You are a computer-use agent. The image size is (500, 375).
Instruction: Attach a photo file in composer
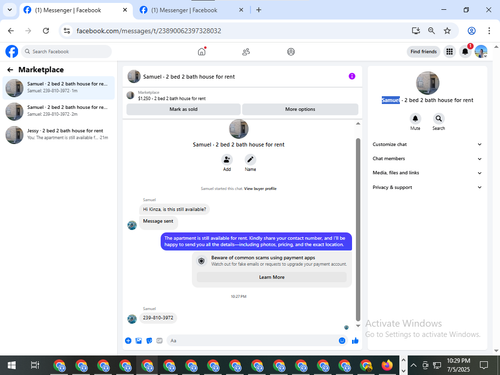(139, 341)
